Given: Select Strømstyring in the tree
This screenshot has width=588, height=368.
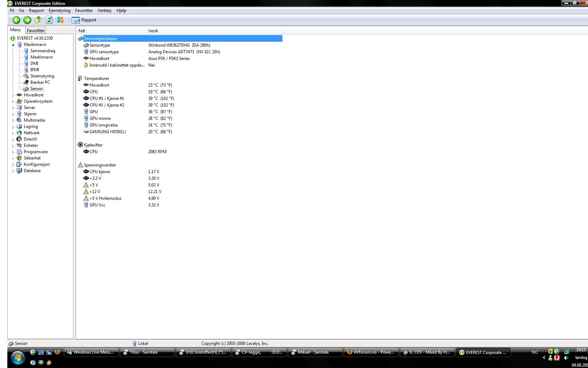Looking at the screenshot, I should click(42, 76).
